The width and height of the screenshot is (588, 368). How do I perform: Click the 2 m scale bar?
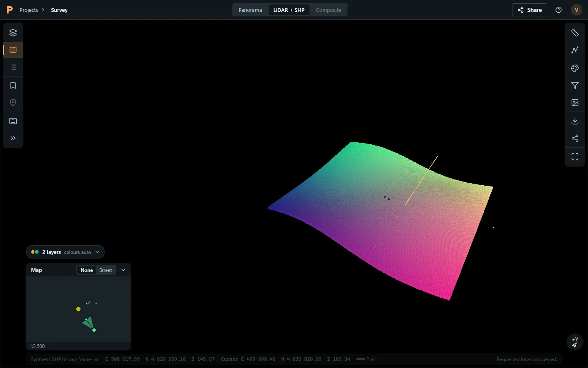[365, 359]
